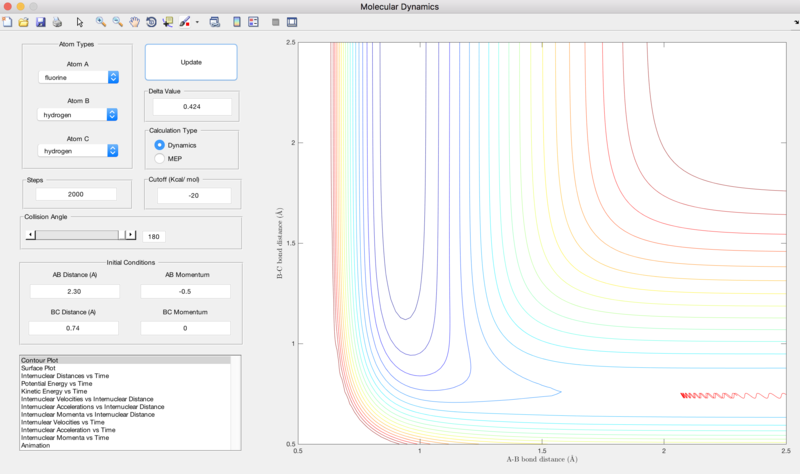Print the figure using the printer icon
Viewport: 800px width, 474px height.
pos(57,21)
